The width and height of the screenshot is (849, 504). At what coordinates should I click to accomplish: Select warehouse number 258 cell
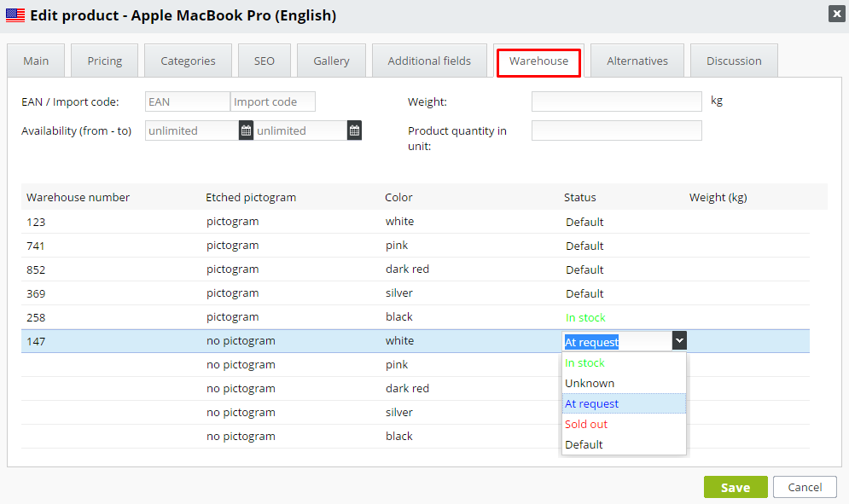[36, 317]
